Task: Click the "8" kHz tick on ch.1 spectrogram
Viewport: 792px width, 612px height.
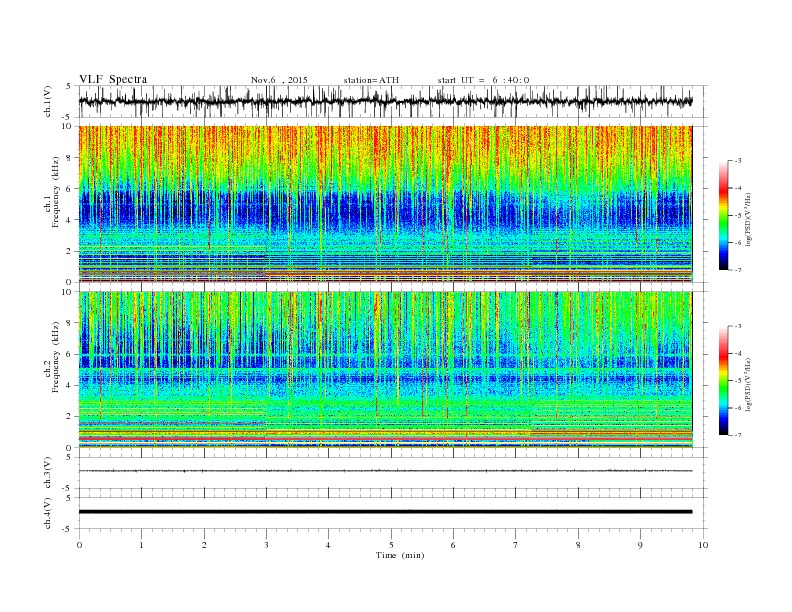Action: click(70, 158)
